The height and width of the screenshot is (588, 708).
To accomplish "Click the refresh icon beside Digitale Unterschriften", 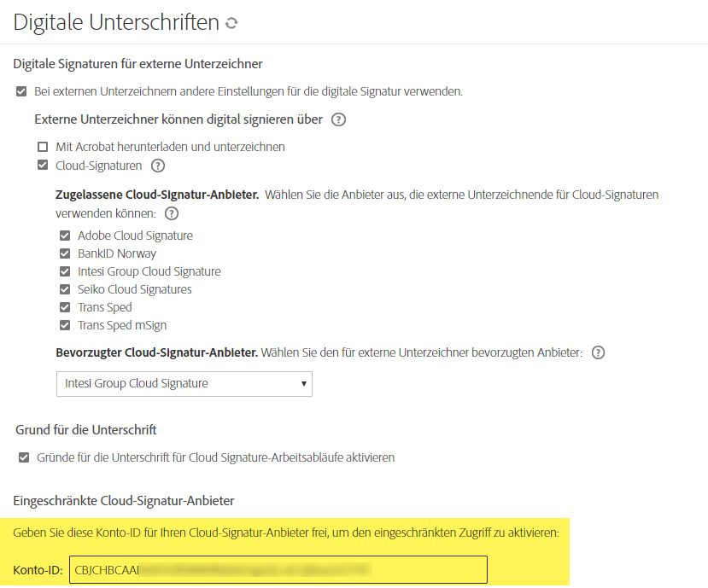I will pyautogui.click(x=231, y=24).
